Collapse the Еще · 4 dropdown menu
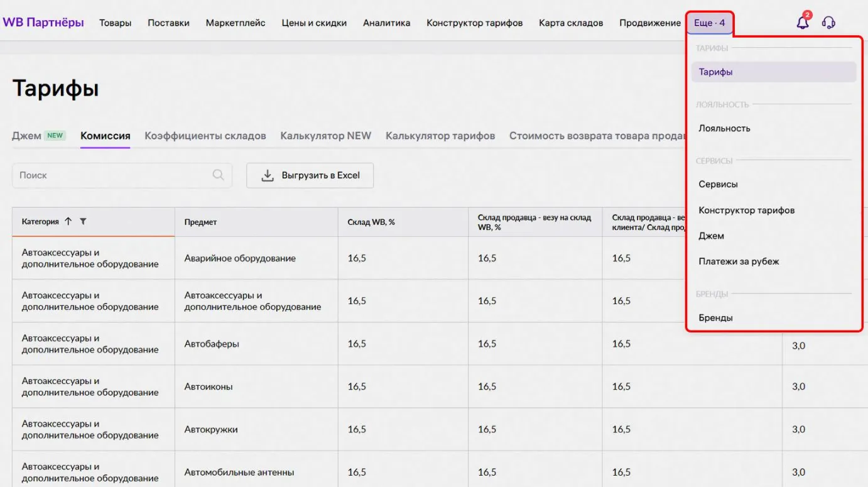The height and width of the screenshot is (487, 868). point(709,23)
